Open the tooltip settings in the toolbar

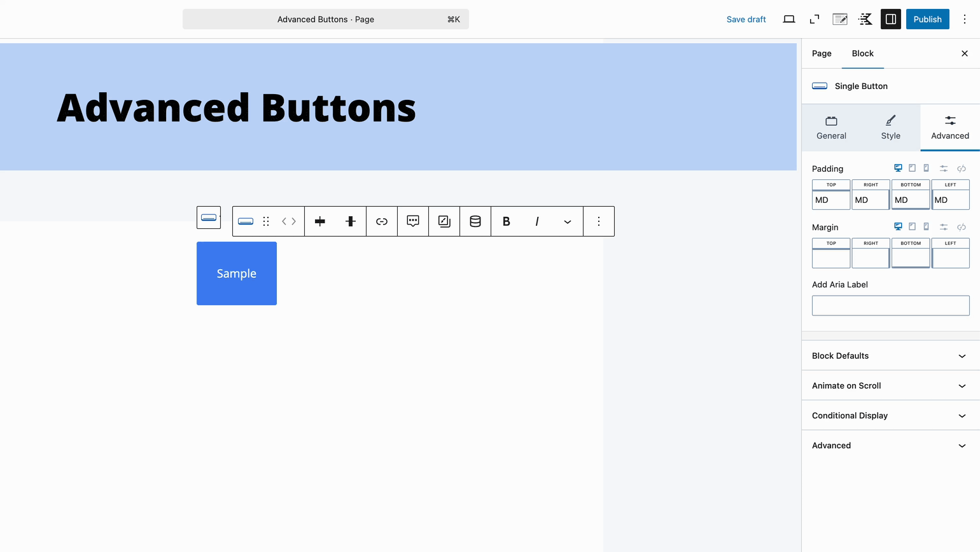tap(413, 221)
